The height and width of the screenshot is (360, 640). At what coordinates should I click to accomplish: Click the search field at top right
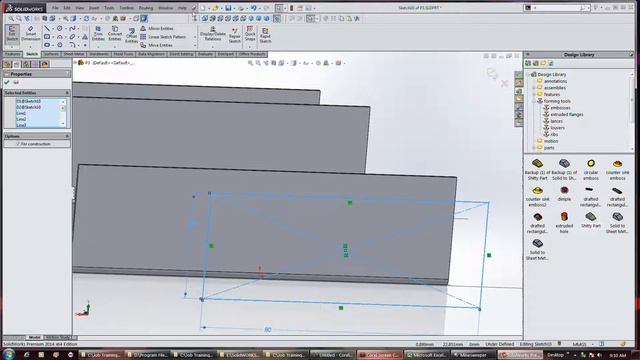556,8
